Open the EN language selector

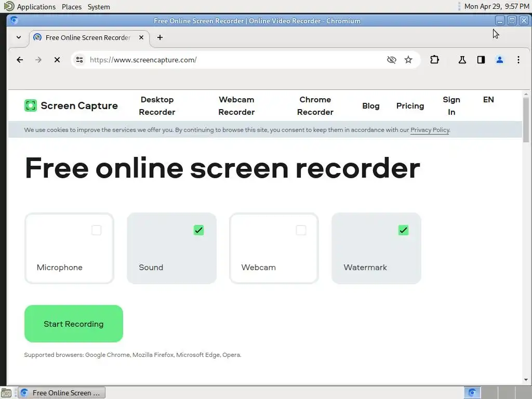click(x=488, y=99)
